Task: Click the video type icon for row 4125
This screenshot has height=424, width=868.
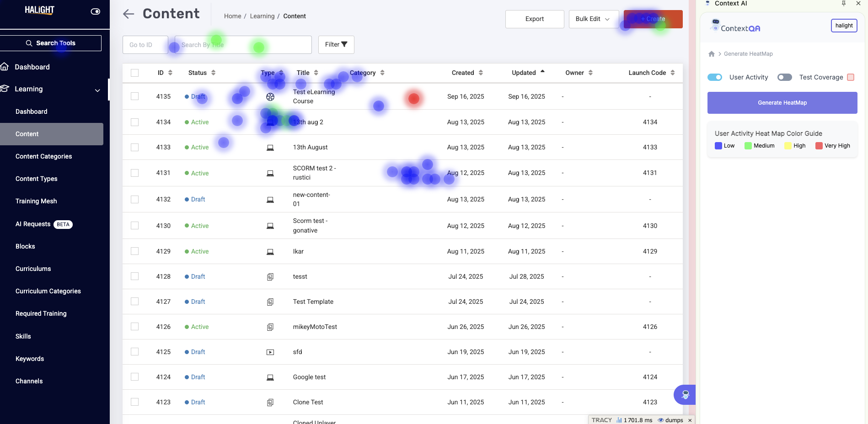Action: 270,352
